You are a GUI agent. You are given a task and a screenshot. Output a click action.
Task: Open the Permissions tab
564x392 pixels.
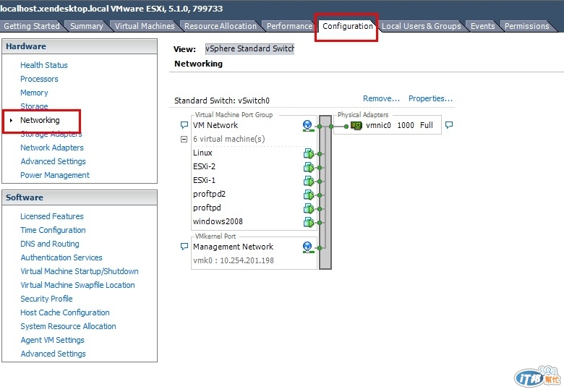pos(526,26)
